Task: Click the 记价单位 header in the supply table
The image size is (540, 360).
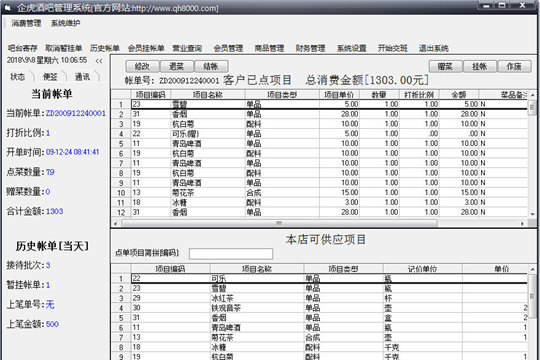Action: pos(423,269)
